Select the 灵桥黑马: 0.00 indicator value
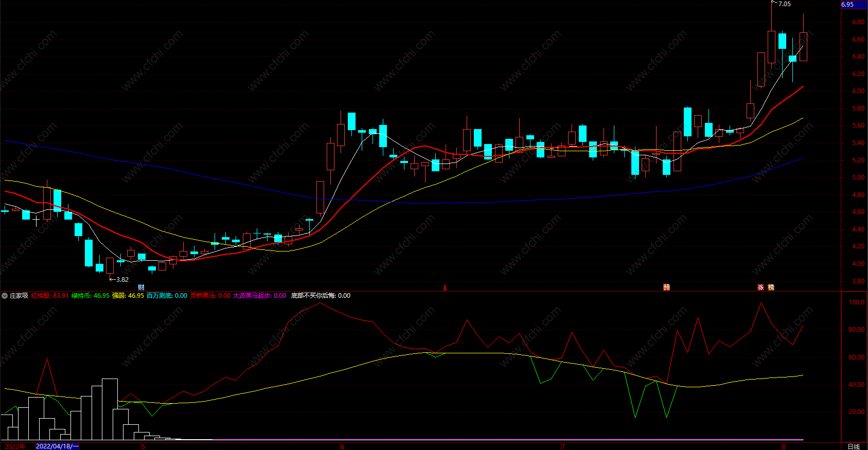Image resolution: width=868 pixels, height=450 pixels. pos(210,296)
